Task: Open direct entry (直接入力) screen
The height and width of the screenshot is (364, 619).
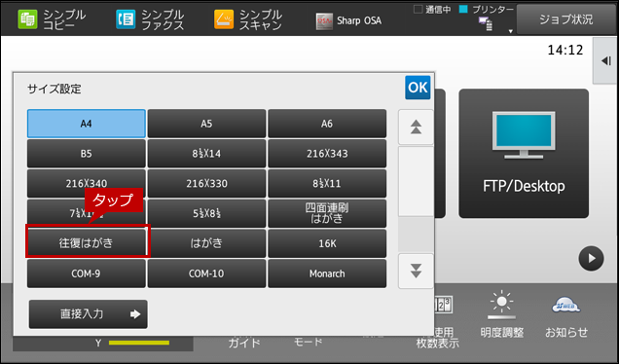Action: pyautogui.click(x=88, y=314)
